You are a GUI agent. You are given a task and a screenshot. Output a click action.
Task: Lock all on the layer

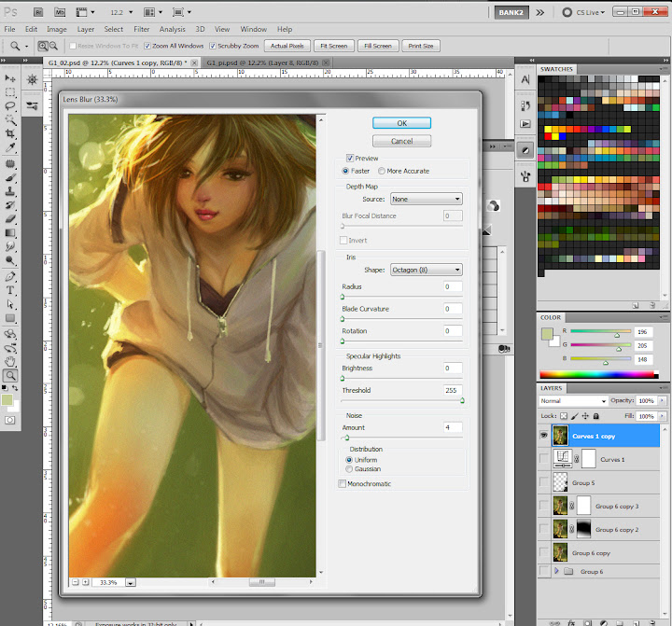click(x=595, y=415)
